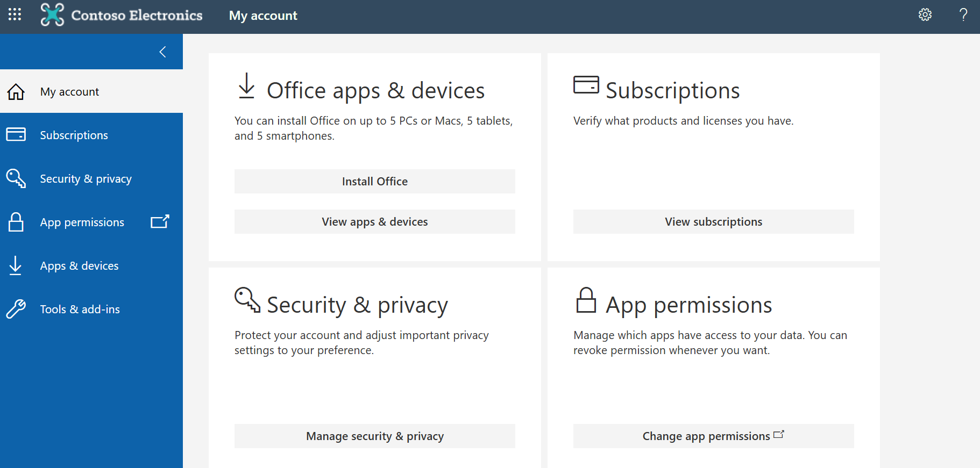Click the key icon on Security & privacy tile
The image size is (980, 468).
[247, 299]
